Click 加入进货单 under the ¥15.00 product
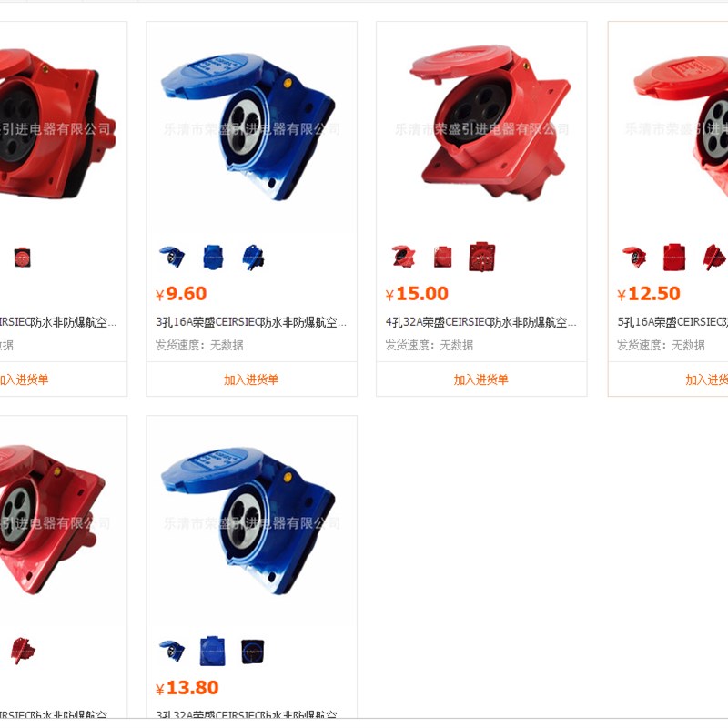 [x=481, y=379]
